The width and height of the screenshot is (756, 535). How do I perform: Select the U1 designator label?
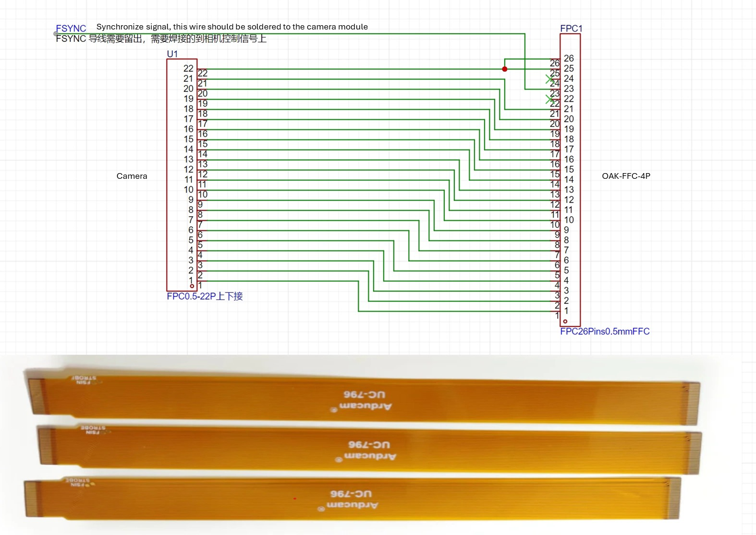(x=172, y=54)
